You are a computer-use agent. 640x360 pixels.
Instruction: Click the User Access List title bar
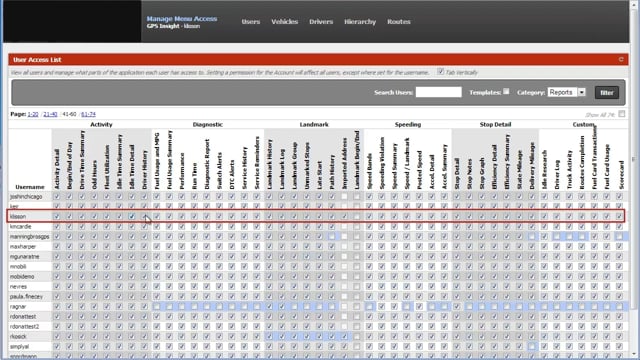[318, 60]
